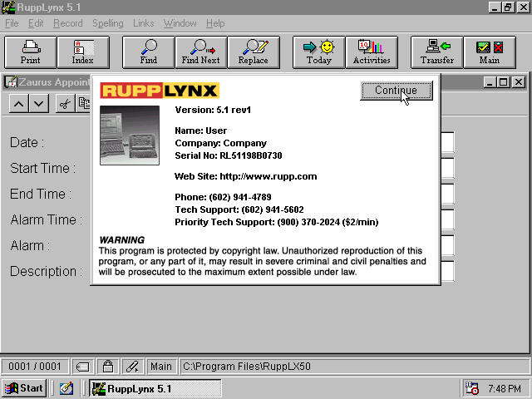Click the C:\Program Files\RuppLX50 path
The height and width of the screenshot is (399, 532).
click(x=247, y=367)
